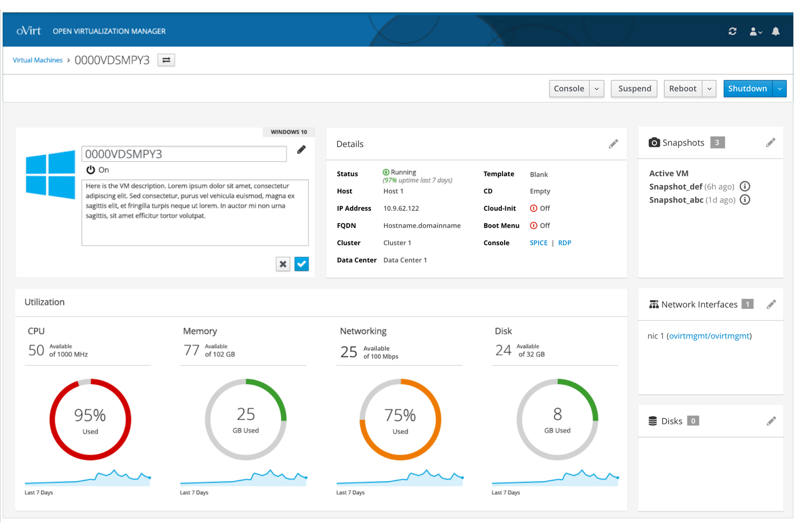Show info for Snapshot_def
Screen dimensions: 798x532
[x=745, y=186]
